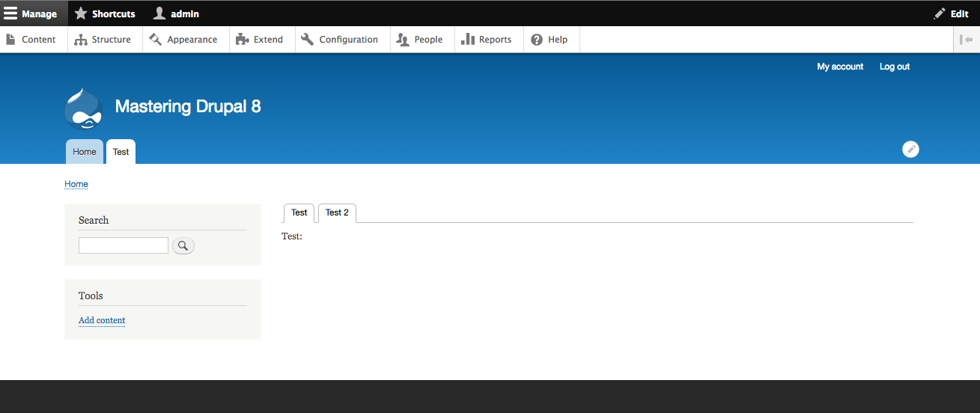Click the round pencil contextual edit button

910,150
